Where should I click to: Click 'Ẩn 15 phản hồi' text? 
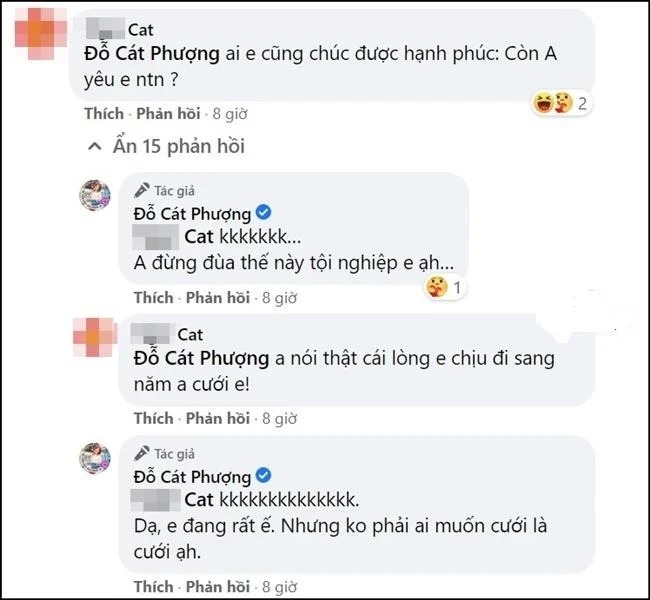pos(179,146)
